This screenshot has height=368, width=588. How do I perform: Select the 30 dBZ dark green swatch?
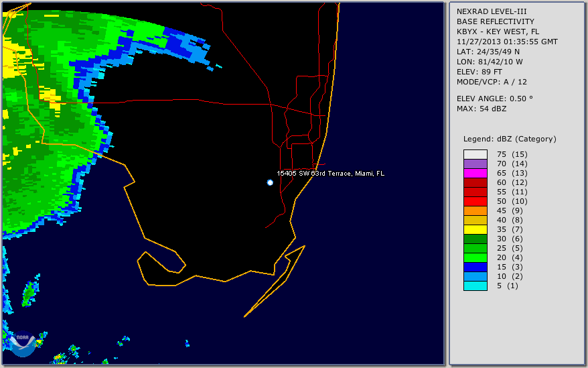click(475, 239)
